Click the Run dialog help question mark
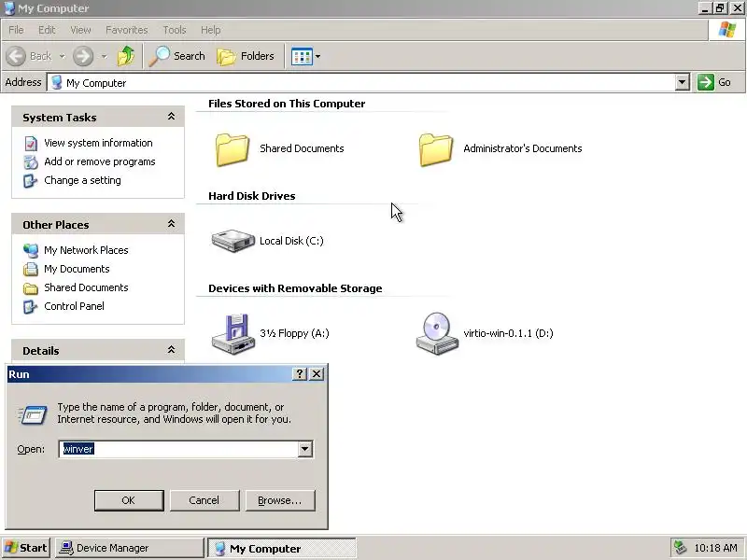The height and width of the screenshot is (560, 747). point(299,374)
